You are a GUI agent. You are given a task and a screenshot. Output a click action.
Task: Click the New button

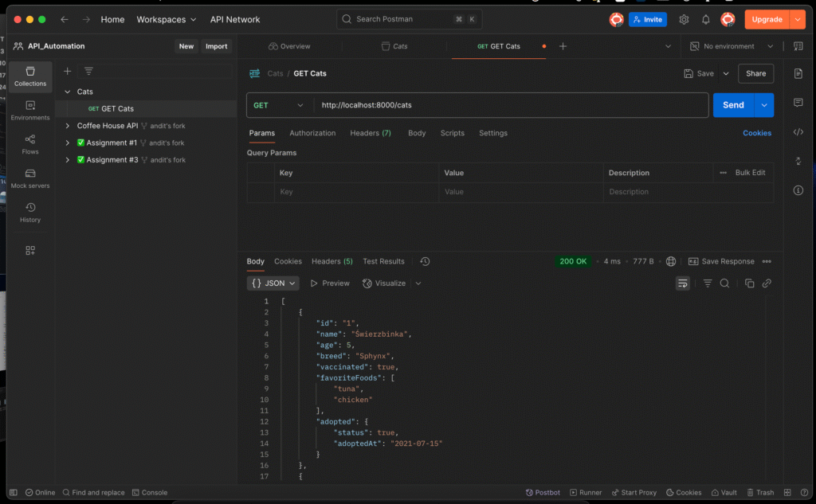(x=186, y=46)
